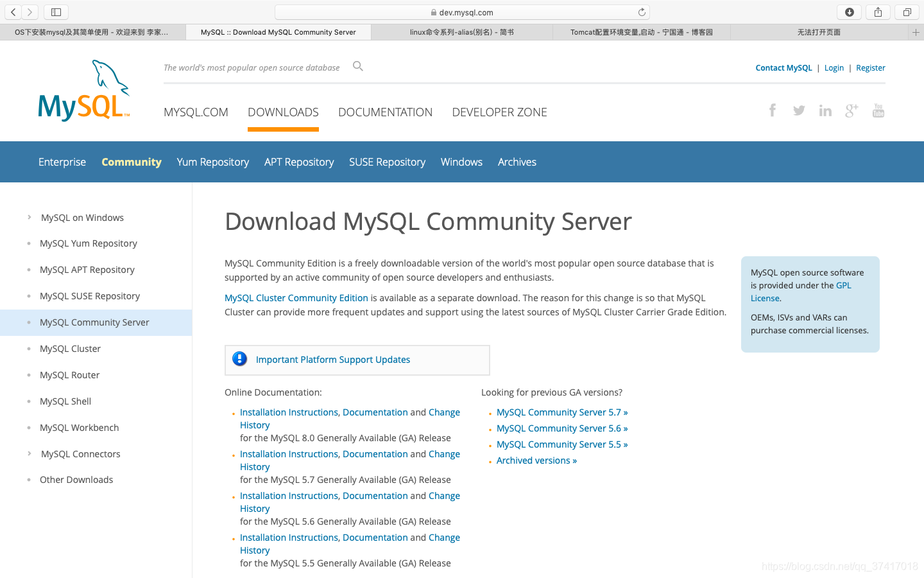
Task: Open Documentation link for MySQL 5.7
Action: 375,454
